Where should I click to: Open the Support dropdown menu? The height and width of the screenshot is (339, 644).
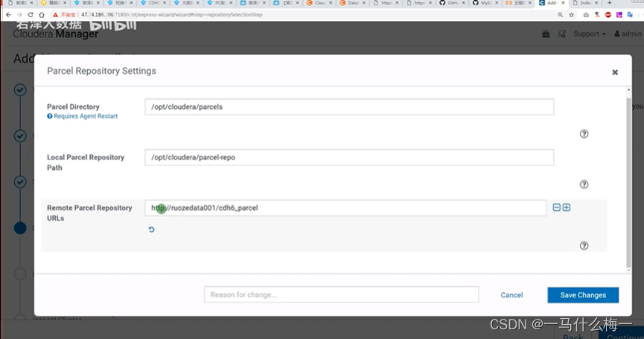590,34
